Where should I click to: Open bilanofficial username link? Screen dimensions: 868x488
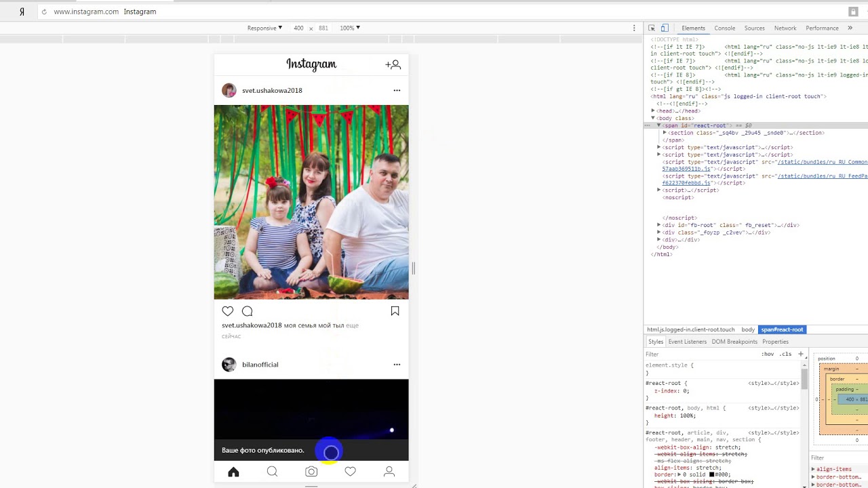(x=260, y=365)
